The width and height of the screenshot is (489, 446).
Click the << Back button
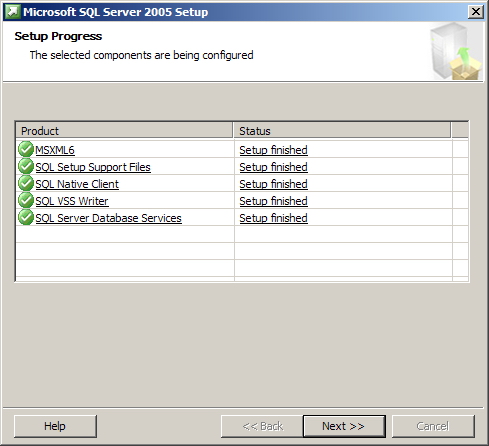coord(262,426)
